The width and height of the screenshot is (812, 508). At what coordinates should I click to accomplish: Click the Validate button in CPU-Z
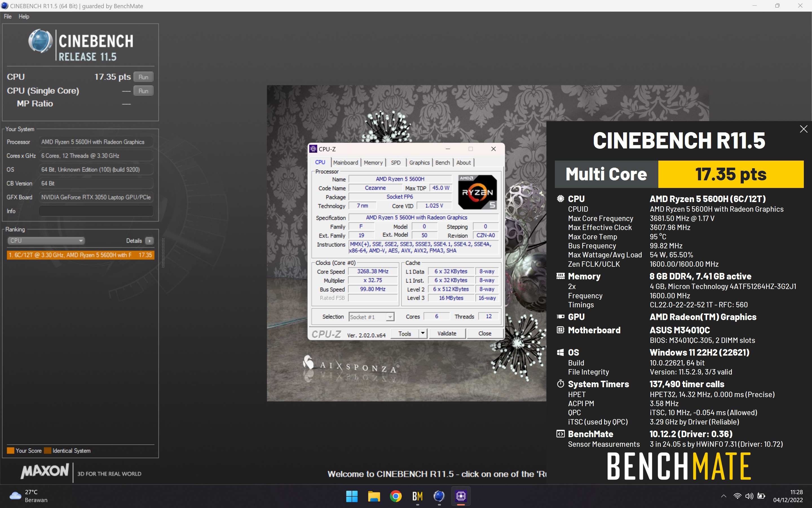(x=447, y=334)
